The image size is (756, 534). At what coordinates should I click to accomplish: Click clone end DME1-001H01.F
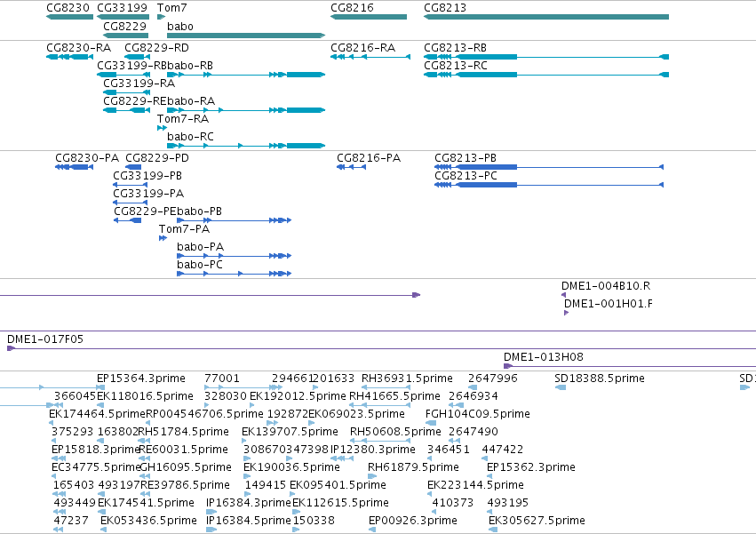coord(609,304)
